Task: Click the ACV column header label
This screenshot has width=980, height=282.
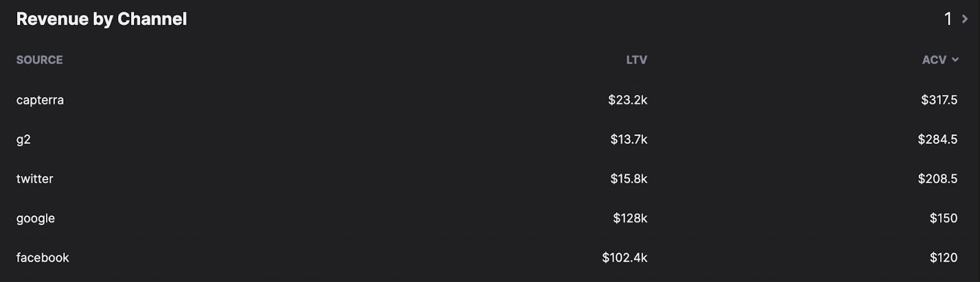Action: [x=934, y=60]
